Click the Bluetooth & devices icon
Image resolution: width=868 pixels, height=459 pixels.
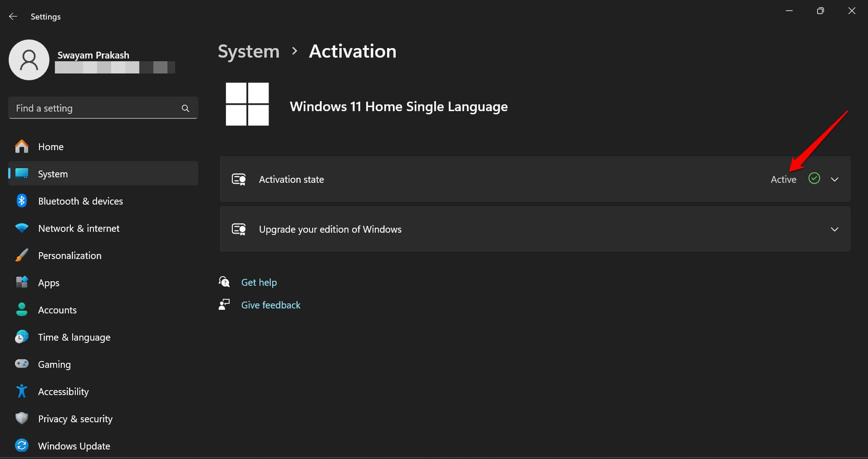click(x=22, y=201)
